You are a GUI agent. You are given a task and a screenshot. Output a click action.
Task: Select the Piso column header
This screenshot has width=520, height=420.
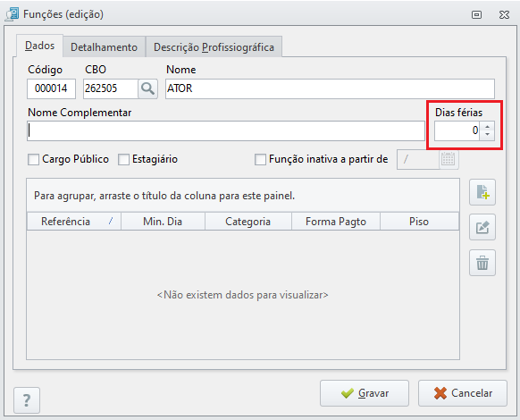[419, 222]
